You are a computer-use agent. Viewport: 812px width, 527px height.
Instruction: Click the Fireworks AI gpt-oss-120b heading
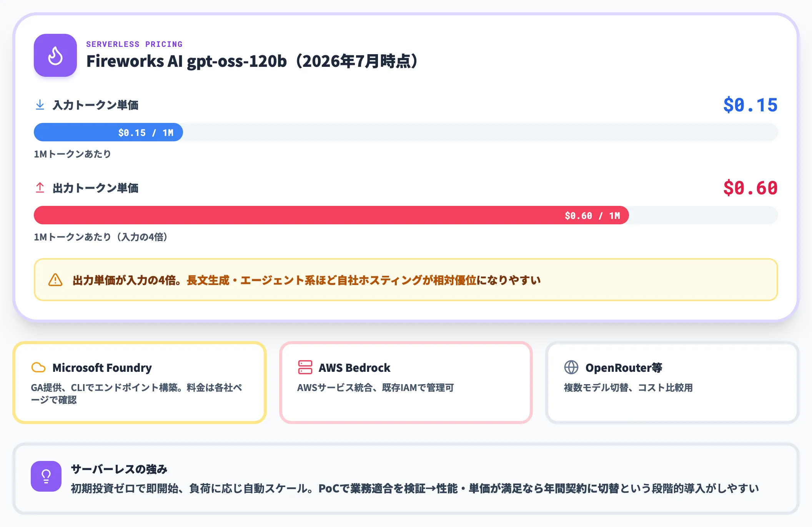[253, 61]
